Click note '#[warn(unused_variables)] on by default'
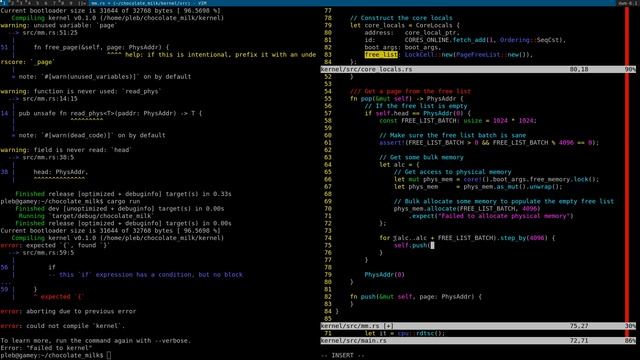 tap(104, 77)
